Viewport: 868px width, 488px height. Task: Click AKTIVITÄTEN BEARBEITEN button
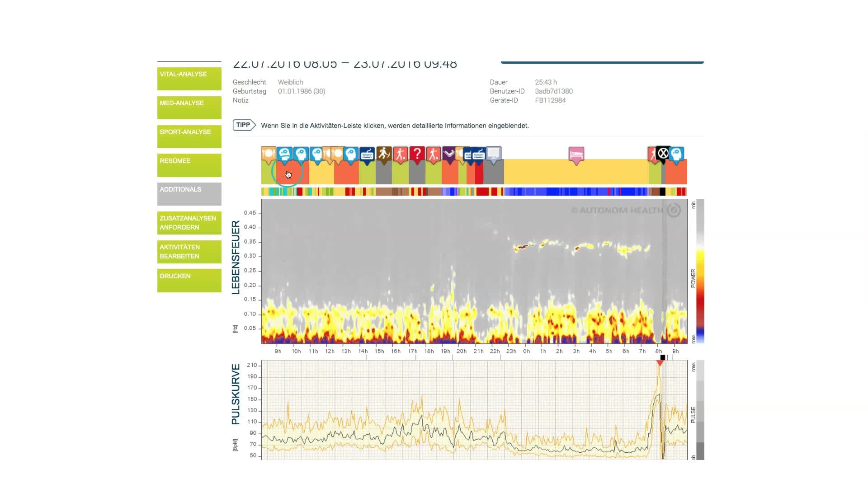coord(189,252)
